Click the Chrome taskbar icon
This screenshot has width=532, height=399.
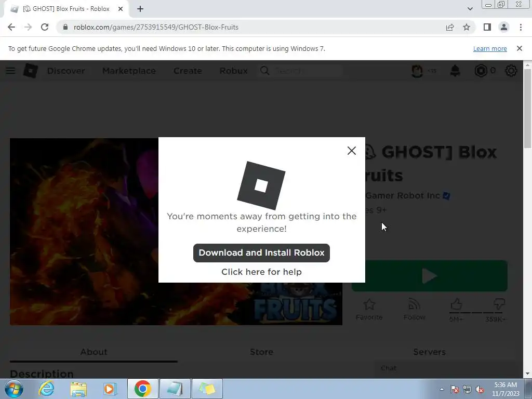tap(142, 389)
